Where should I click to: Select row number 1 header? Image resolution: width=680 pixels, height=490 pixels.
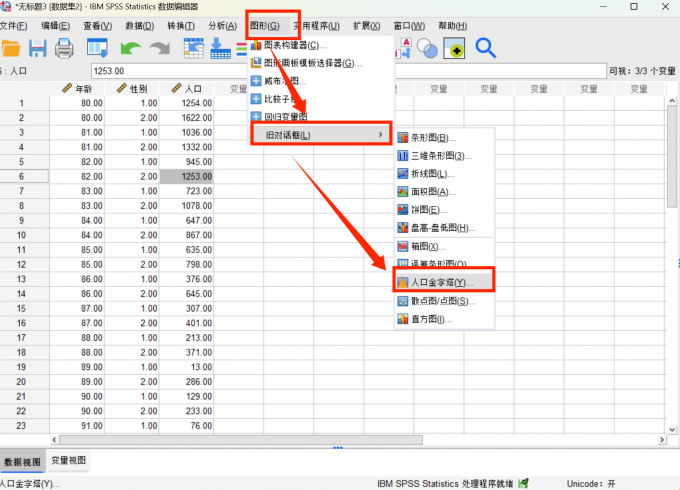click(x=22, y=103)
